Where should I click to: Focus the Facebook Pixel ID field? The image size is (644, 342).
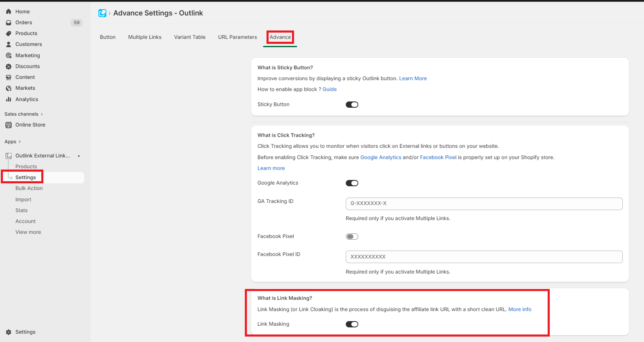484,257
